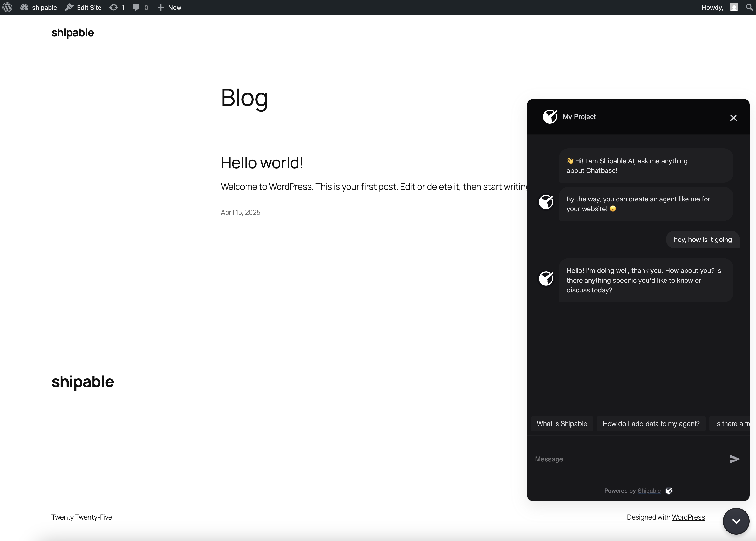Open the shipable dashboard menu

pos(39,7)
